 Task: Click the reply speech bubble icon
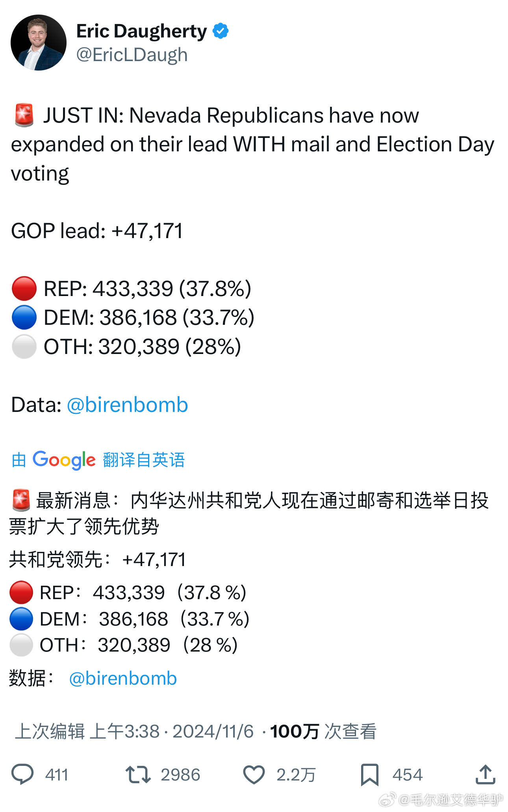22,775
